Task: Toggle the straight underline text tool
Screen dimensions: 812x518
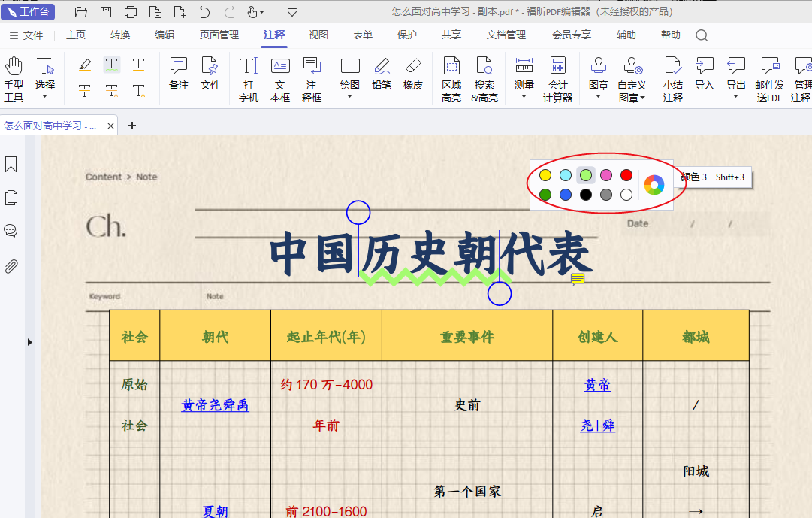Action: [x=139, y=65]
